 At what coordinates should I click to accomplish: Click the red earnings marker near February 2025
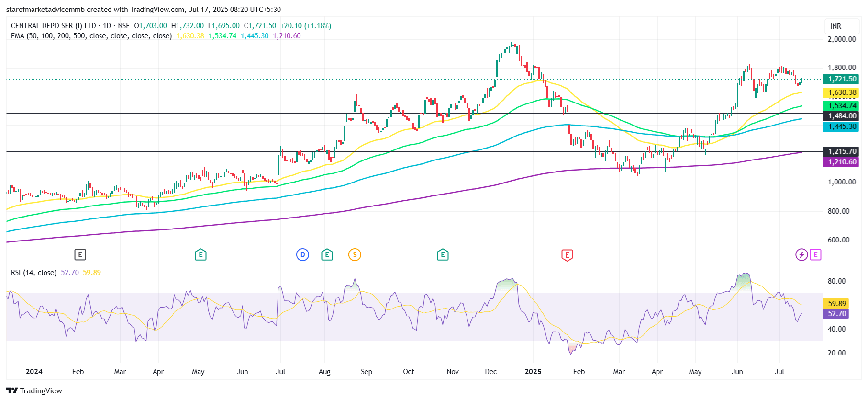pos(567,255)
